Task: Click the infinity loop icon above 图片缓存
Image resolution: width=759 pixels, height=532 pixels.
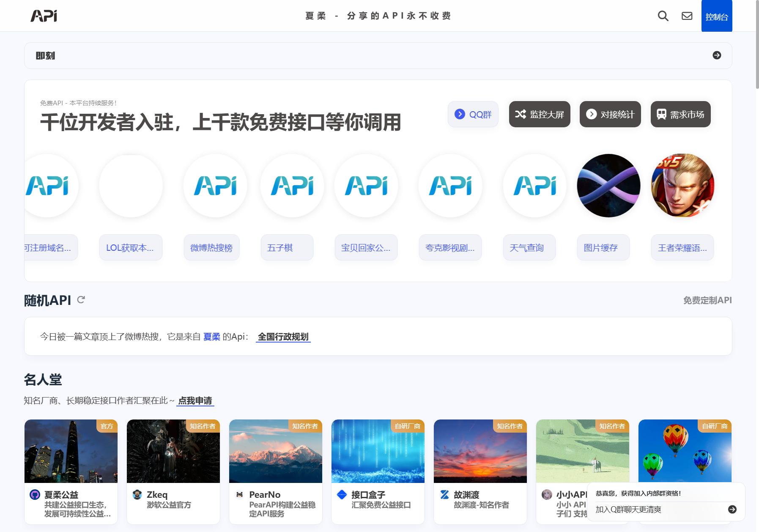Action: click(x=609, y=186)
